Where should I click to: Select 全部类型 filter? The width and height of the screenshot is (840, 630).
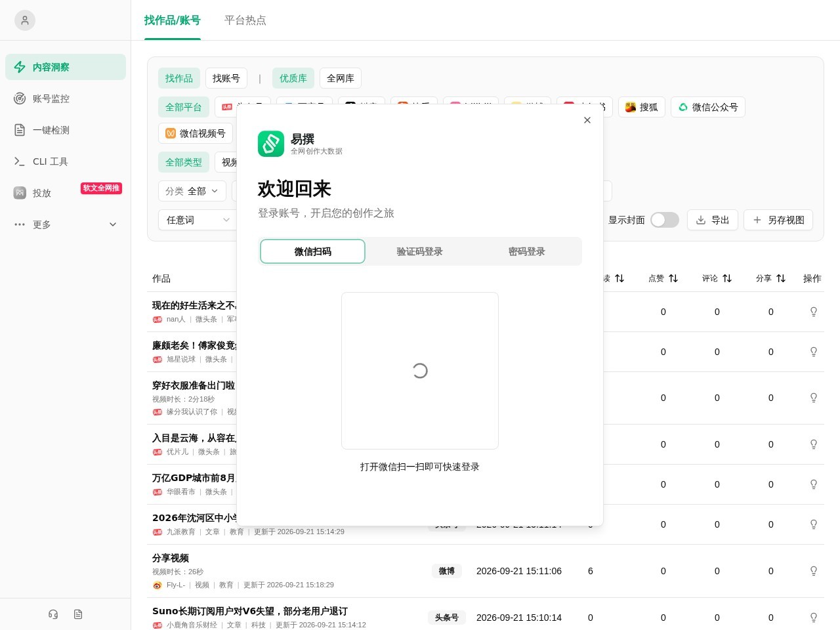click(184, 162)
